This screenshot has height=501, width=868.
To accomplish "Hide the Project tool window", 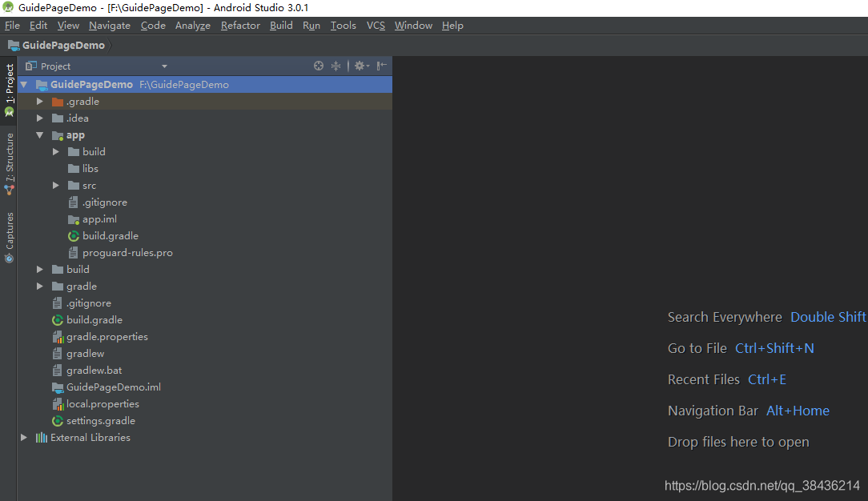I will pyautogui.click(x=381, y=66).
